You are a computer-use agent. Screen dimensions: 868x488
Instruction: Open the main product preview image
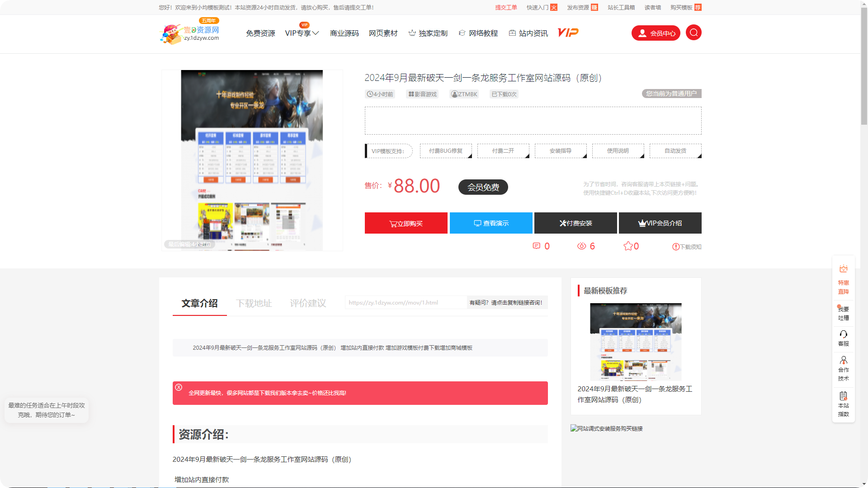[x=252, y=160]
